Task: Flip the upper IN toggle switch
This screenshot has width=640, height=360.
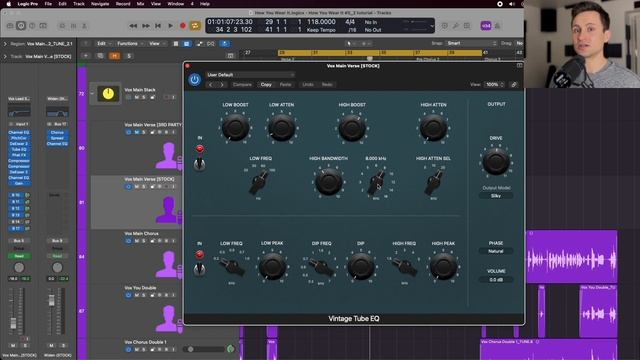Action: (200, 164)
